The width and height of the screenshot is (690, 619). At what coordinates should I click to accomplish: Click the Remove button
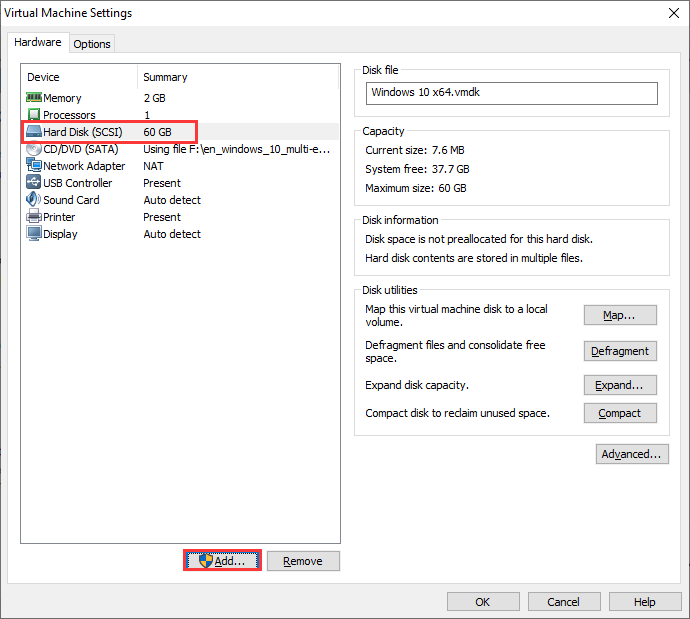[303, 561]
